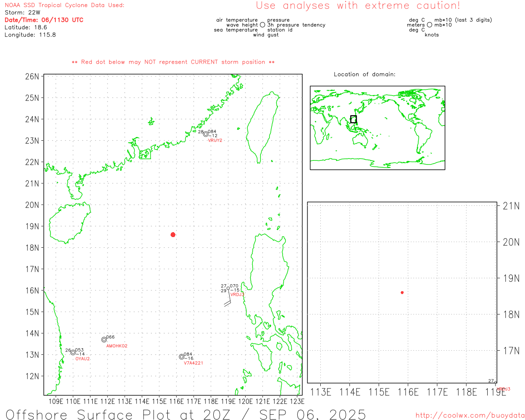The image size is (525, 420).
Task: Click the 'sea temperature' legend label
Action: (x=236, y=30)
